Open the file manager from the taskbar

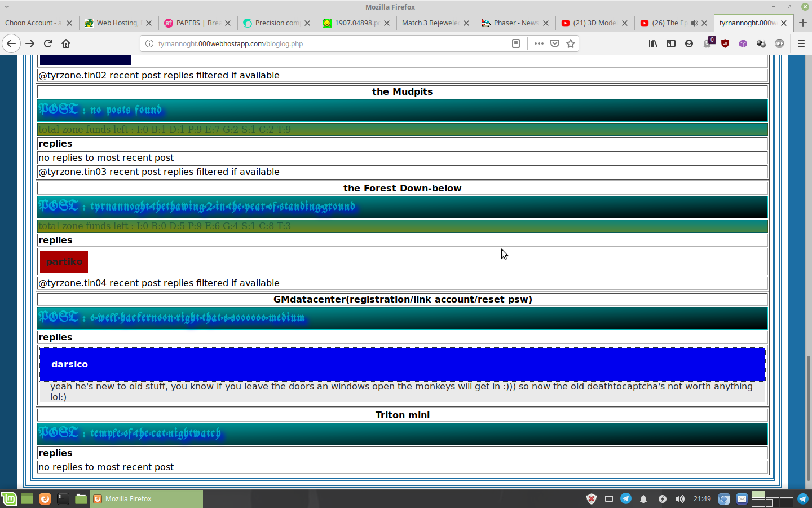pyautogui.click(x=81, y=499)
